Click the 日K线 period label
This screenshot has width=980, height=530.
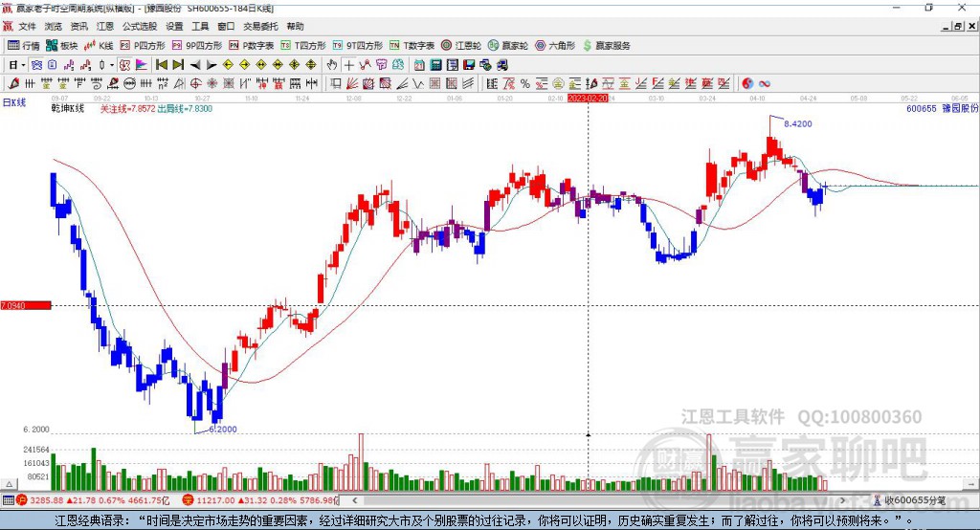(14, 102)
